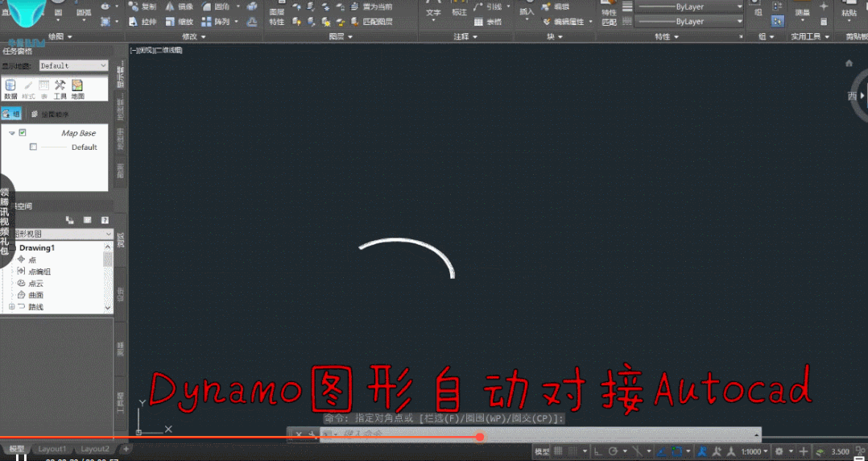Expand the 图层 panel dropdown

[342, 36]
